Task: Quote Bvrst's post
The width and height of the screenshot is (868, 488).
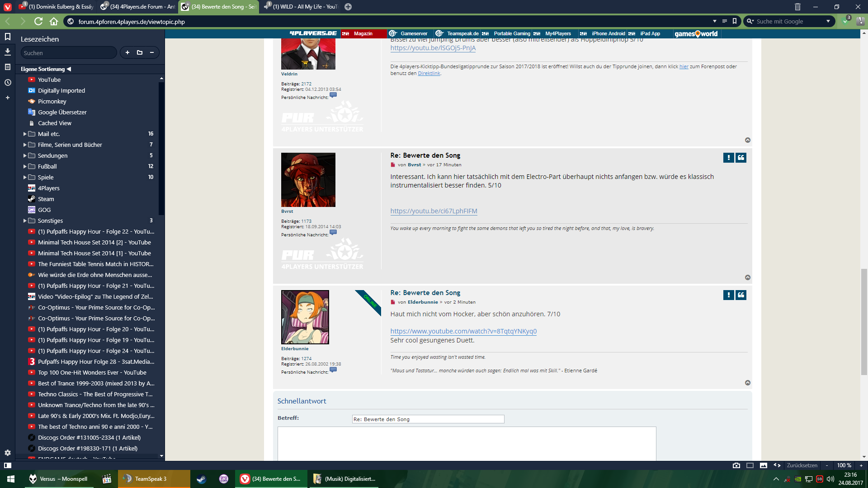Action: (741, 157)
